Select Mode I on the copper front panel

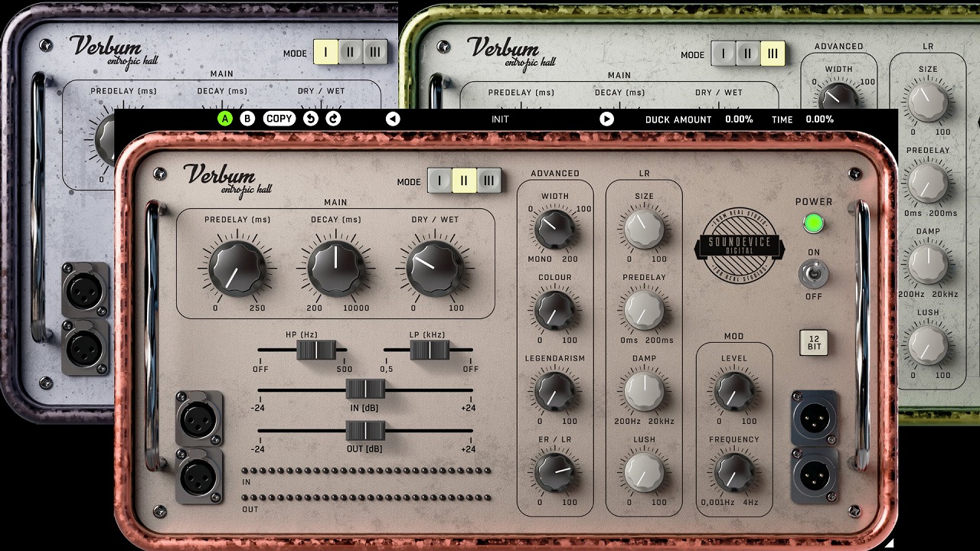(x=439, y=181)
